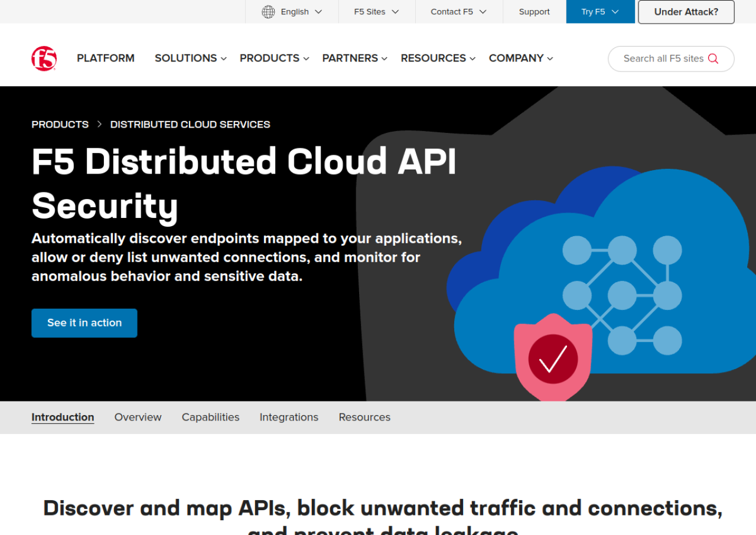Click the F5 red logo

44,58
